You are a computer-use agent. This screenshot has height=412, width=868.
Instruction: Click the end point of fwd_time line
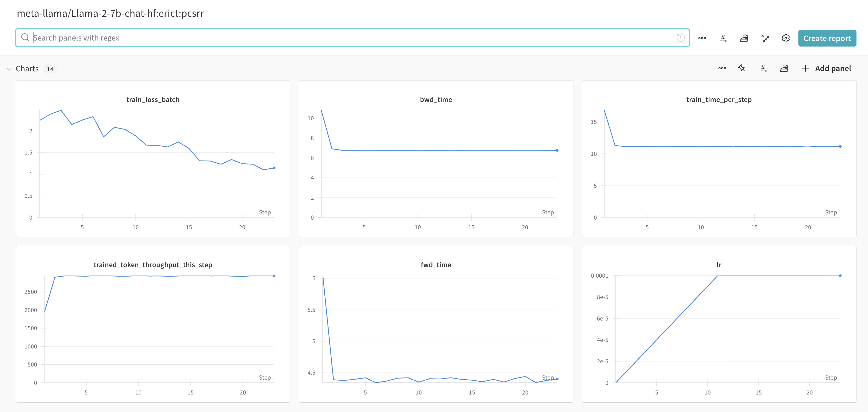(557, 379)
